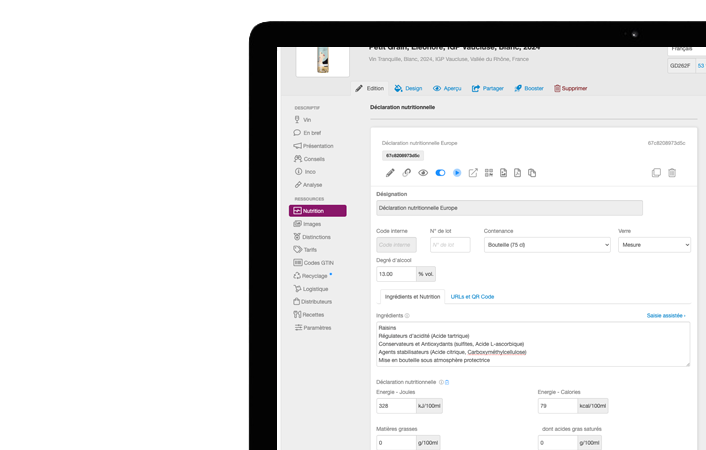Switch to the Design tab
The height and width of the screenshot is (450, 706).
click(x=408, y=88)
